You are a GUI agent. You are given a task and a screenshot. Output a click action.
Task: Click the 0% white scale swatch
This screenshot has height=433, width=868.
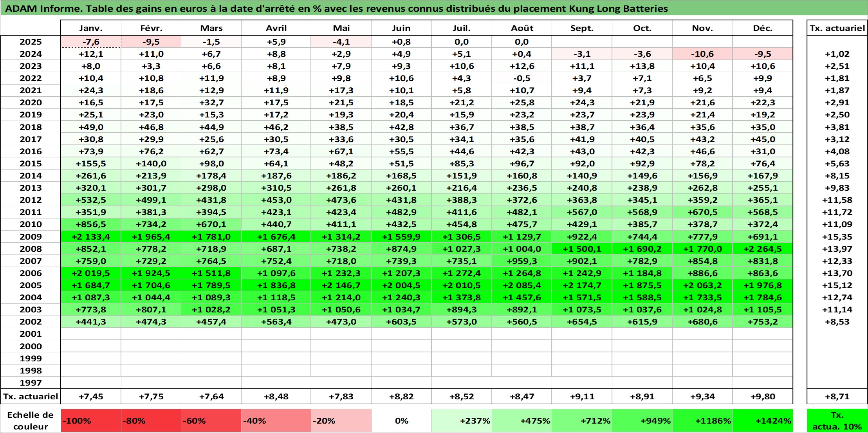click(x=401, y=420)
